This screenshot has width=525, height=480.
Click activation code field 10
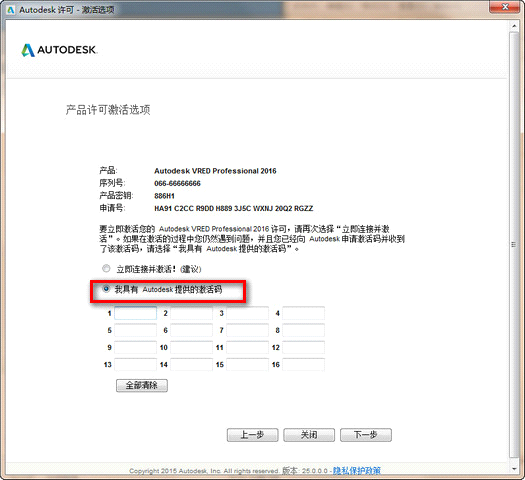[x=192, y=347]
